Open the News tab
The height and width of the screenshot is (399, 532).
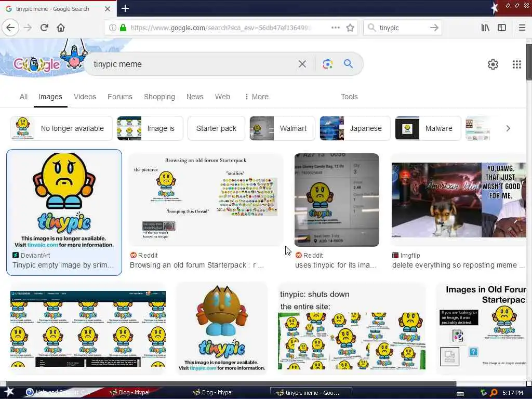click(195, 97)
